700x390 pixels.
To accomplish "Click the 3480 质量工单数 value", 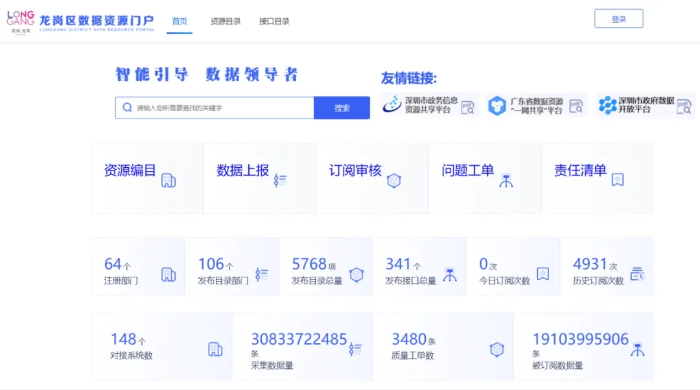I will point(409,340).
